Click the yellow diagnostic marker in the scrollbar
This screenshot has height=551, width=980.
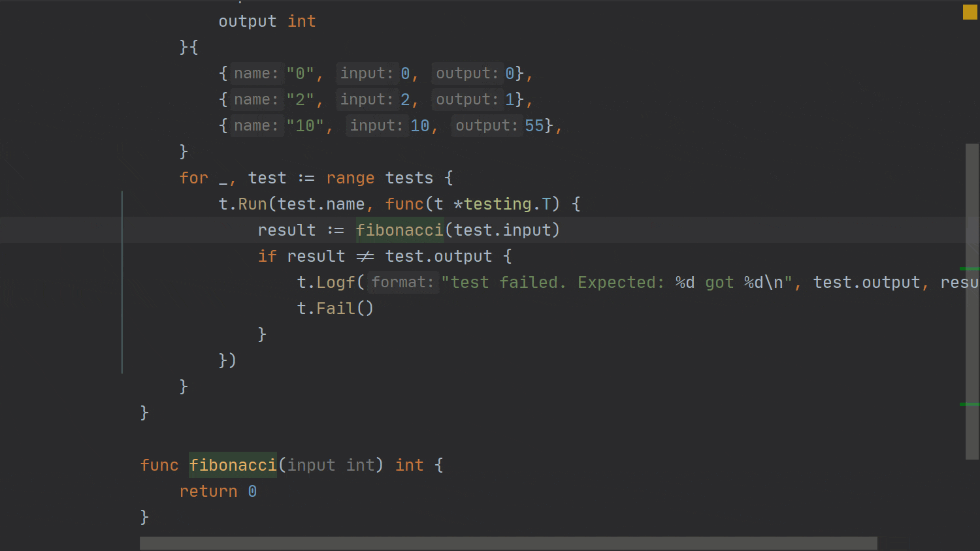pyautogui.click(x=970, y=12)
